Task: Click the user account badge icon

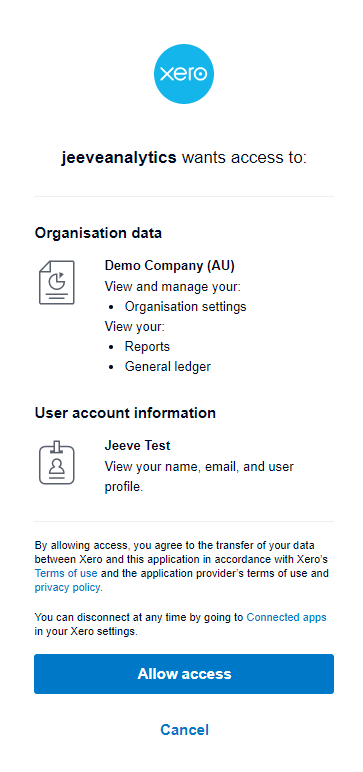Action: [57, 463]
